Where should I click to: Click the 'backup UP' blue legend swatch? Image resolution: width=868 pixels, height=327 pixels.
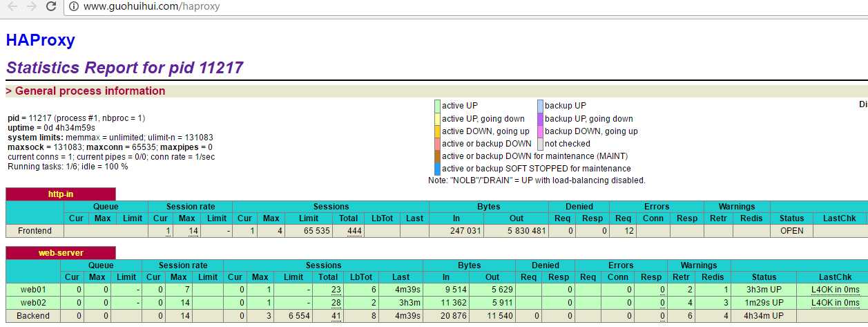pos(540,106)
